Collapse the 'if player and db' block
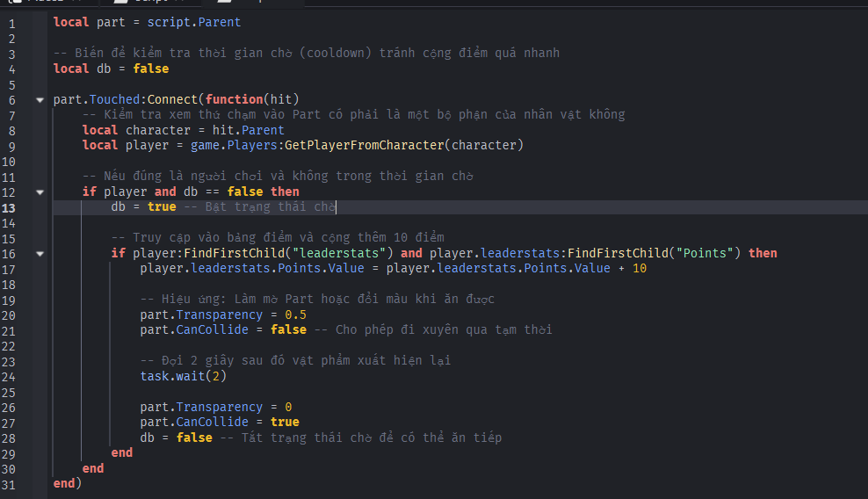The height and width of the screenshot is (499, 868). pyautogui.click(x=40, y=192)
